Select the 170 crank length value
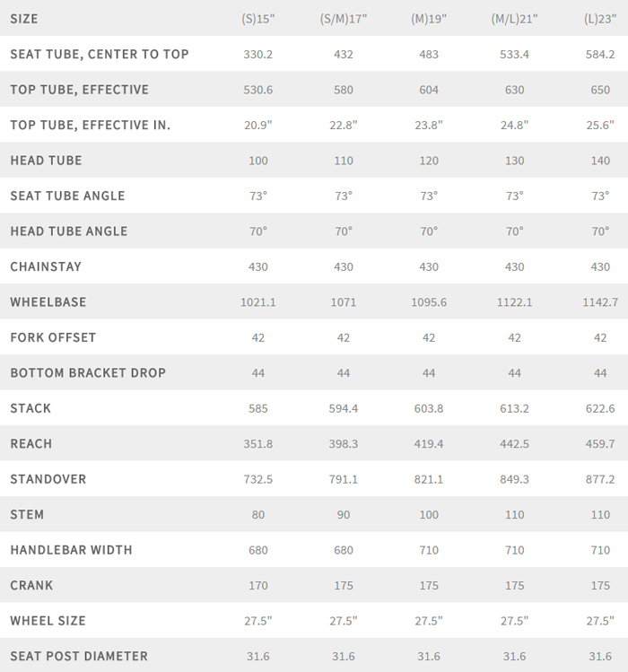The height and width of the screenshot is (672, 628). click(258, 585)
